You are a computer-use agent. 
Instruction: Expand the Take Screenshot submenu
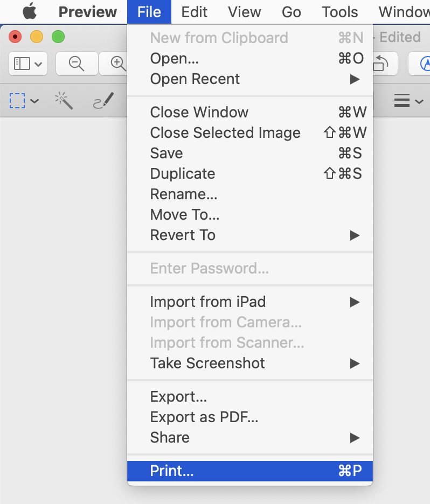(207, 363)
